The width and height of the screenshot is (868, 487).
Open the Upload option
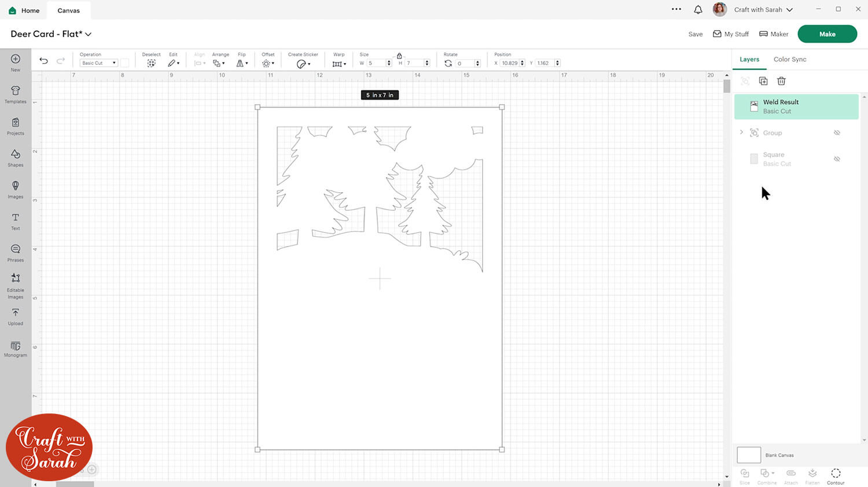pos(16,316)
